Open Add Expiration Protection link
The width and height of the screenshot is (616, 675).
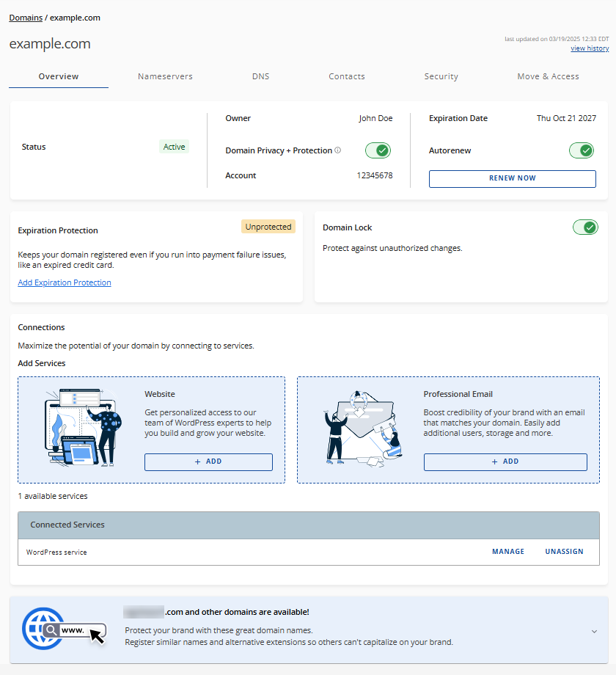(64, 282)
